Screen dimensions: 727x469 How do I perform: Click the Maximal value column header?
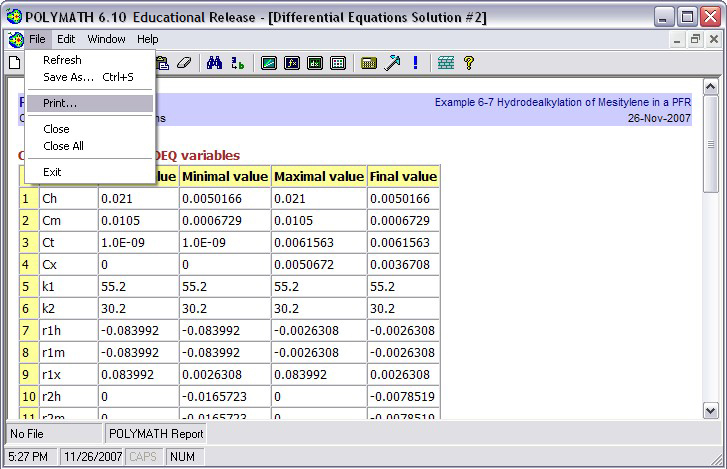(x=319, y=177)
